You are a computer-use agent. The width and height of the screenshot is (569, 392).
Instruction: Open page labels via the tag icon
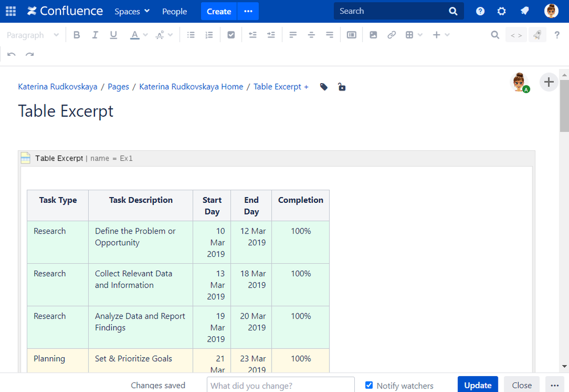[324, 87]
